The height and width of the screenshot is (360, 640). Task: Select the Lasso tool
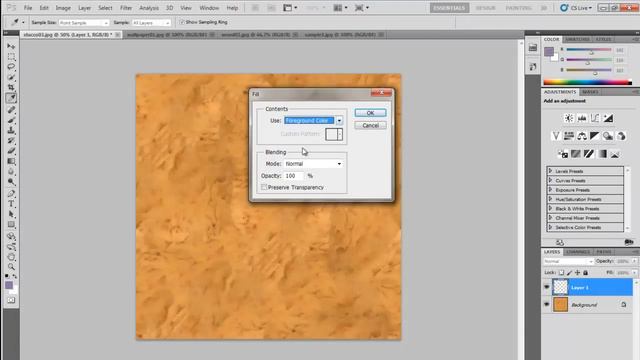[11, 67]
